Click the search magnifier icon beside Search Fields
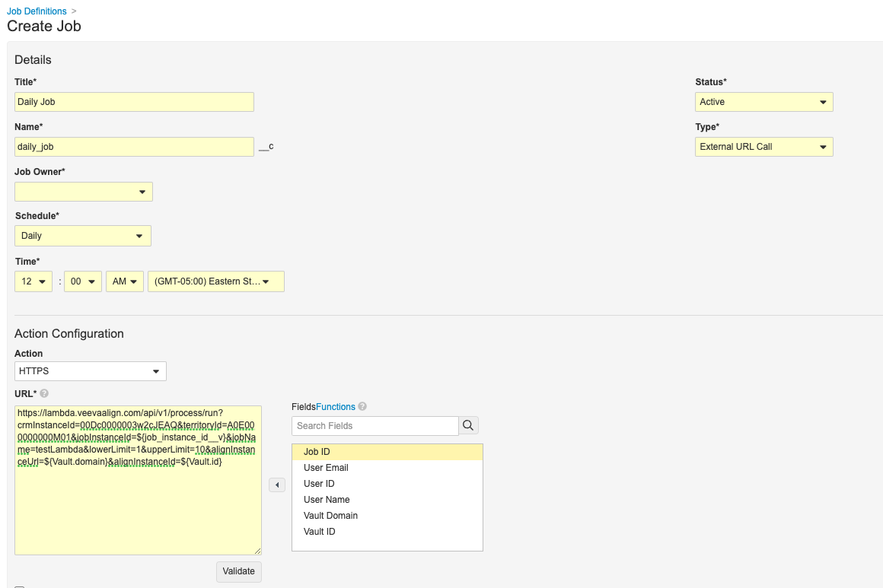The height and width of the screenshot is (588, 883). 468,425
